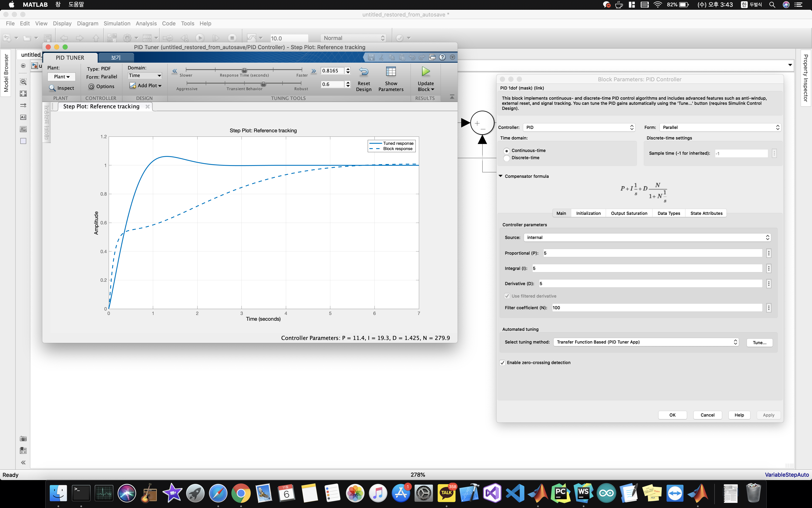Click the Simulink run simulation button

tap(200, 38)
